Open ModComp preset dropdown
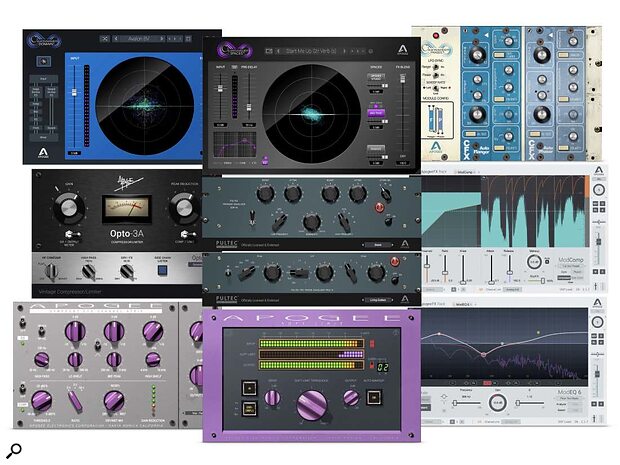The width and height of the screenshot is (620, 465). [x=571, y=267]
